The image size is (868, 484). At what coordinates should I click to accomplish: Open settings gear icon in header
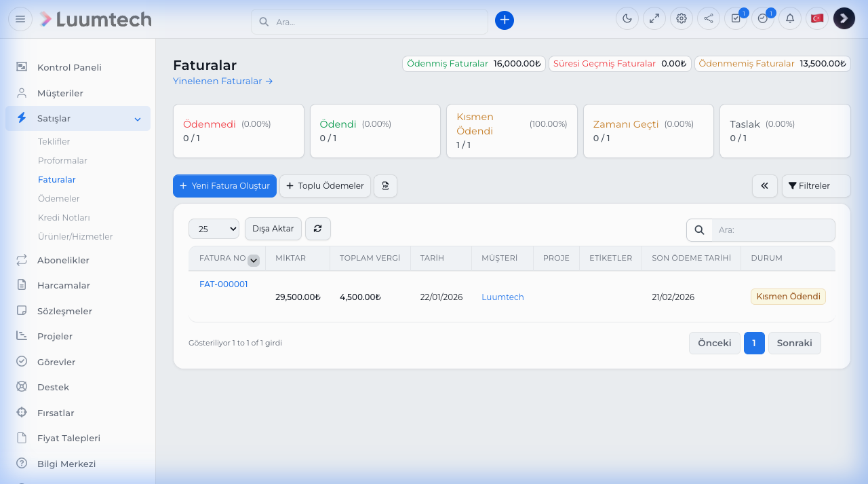tap(682, 18)
